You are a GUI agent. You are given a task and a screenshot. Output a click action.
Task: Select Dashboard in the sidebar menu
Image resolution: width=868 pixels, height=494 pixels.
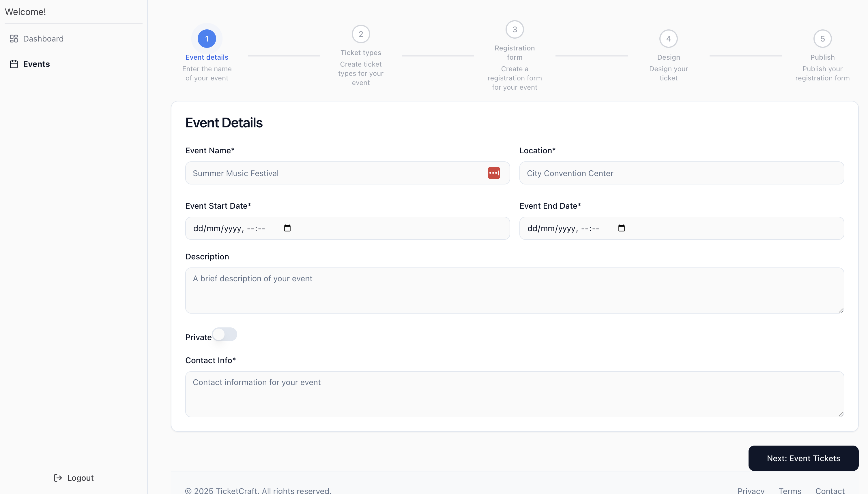tap(43, 38)
